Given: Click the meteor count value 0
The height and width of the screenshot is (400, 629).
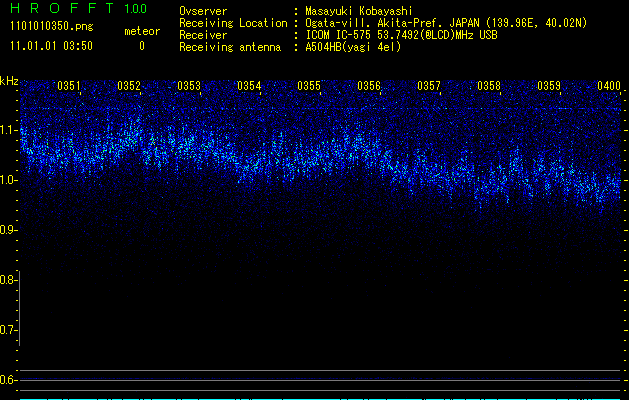Looking at the screenshot, I should [142, 46].
